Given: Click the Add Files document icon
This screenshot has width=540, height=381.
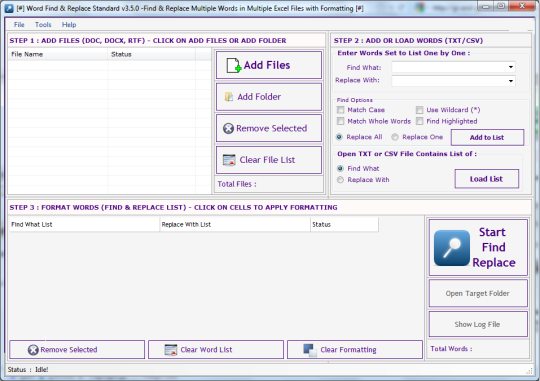Looking at the screenshot, I should coord(234,65).
